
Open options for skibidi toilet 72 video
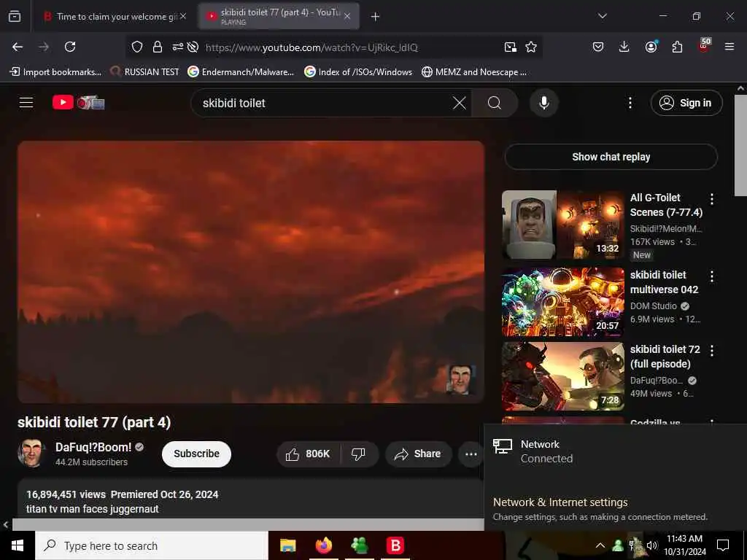tap(712, 351)
